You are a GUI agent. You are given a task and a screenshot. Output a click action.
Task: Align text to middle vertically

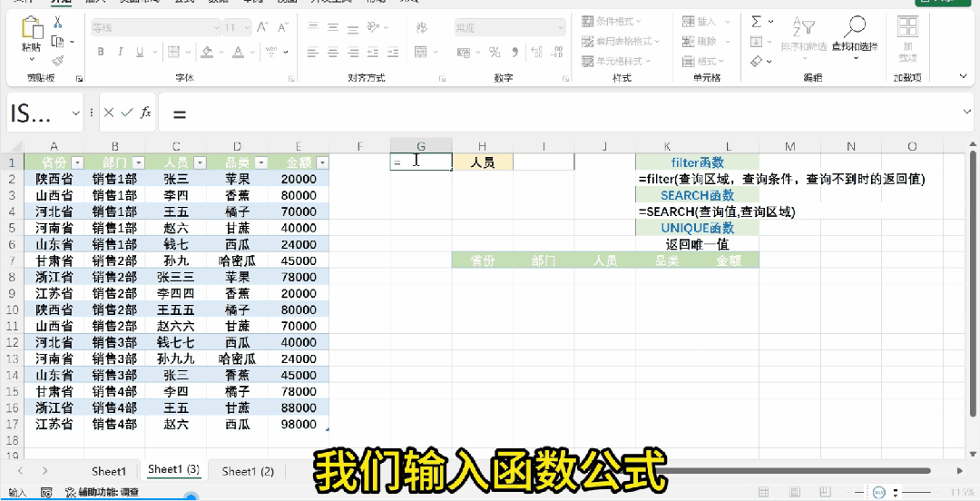pyautogui.click(x=333, y=27)
